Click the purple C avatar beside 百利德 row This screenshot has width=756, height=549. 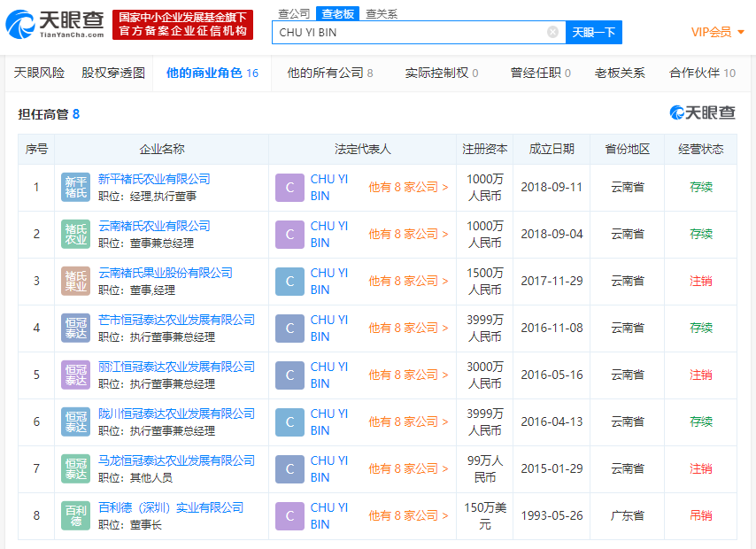tap(289, 515)
